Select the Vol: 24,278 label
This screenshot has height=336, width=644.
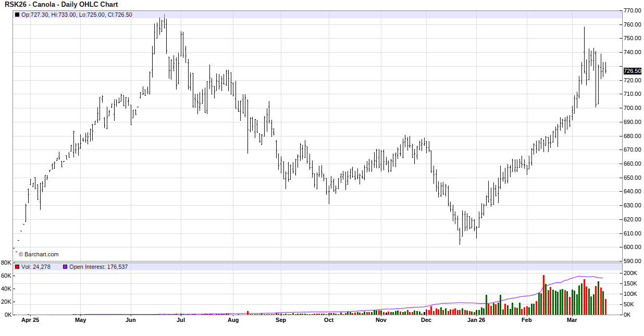[x=36, y=267]
